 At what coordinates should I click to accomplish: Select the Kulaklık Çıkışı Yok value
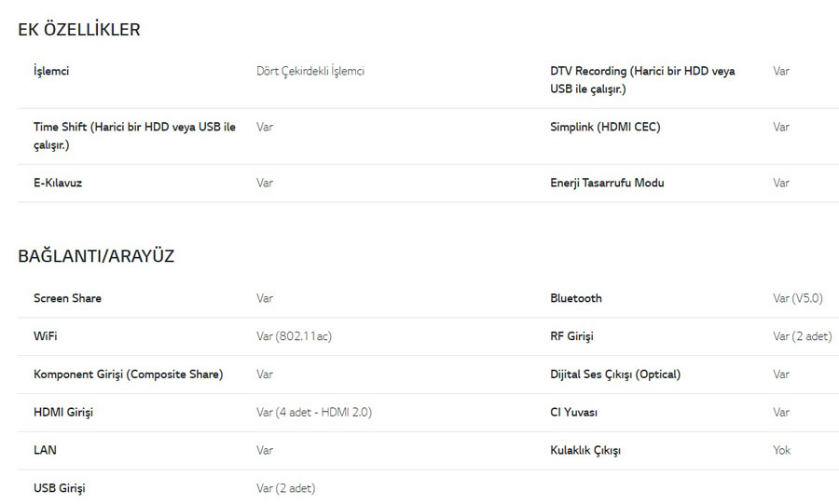[782, 450]
